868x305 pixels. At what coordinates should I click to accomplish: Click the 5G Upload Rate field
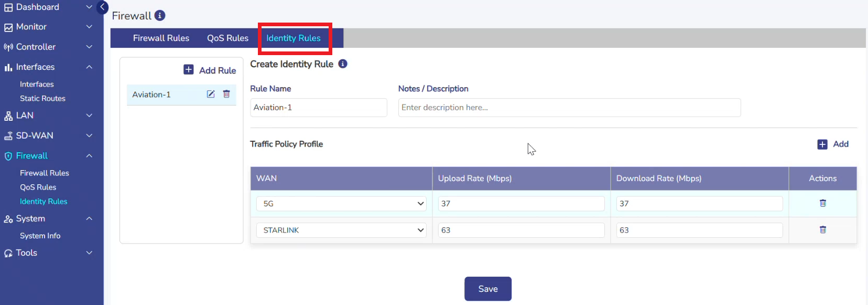tap(521, 204)
